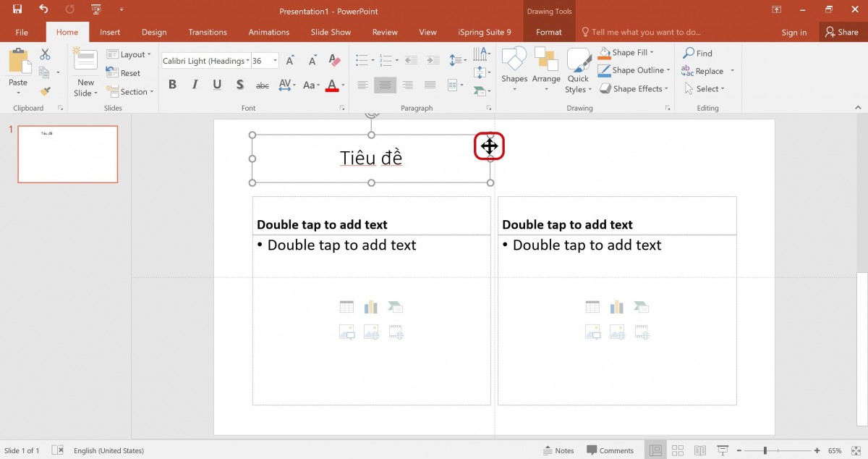Copy the selection using the Copy icon
This screenshot has width=868, height=459.
click(45, 72)
